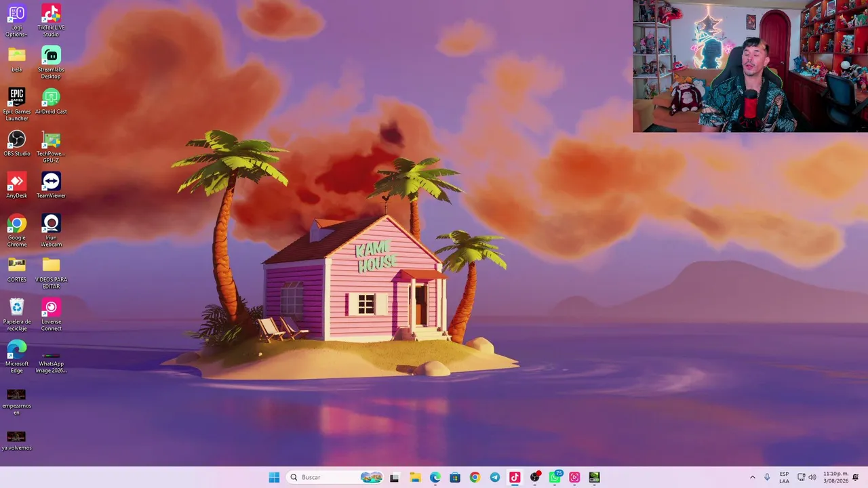Viewport: 868px width, 488px height.
Task: Select the Lovense Connect desktop shortcut
Action: [51, 314]
